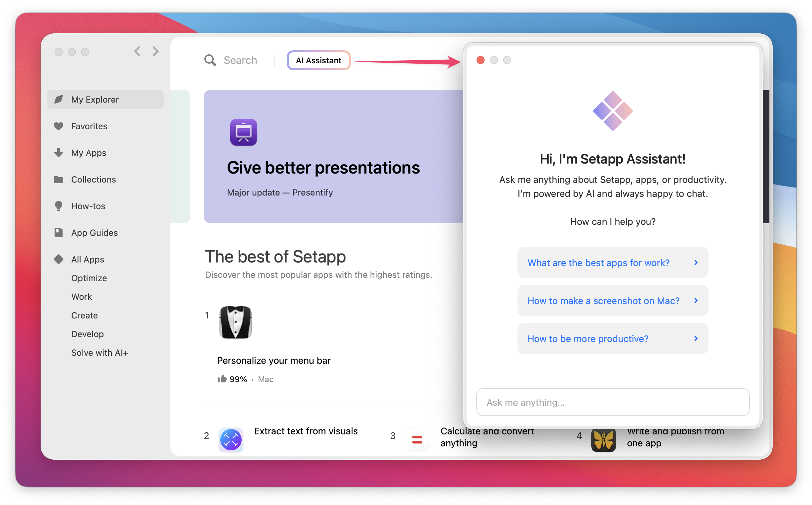Focus the Search field
812x505 pixels.
(240, 60)
